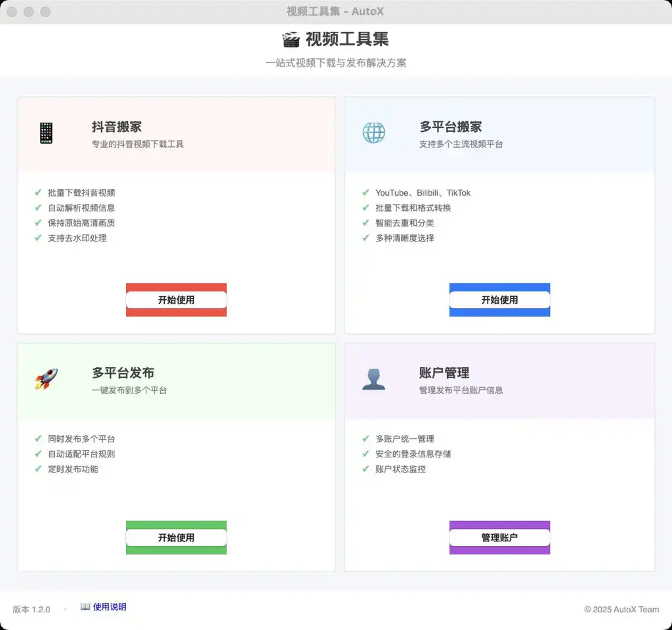Open the purple 管理账户 button
The width and height of the screenshot is (672, 630).
coord(499,537)
